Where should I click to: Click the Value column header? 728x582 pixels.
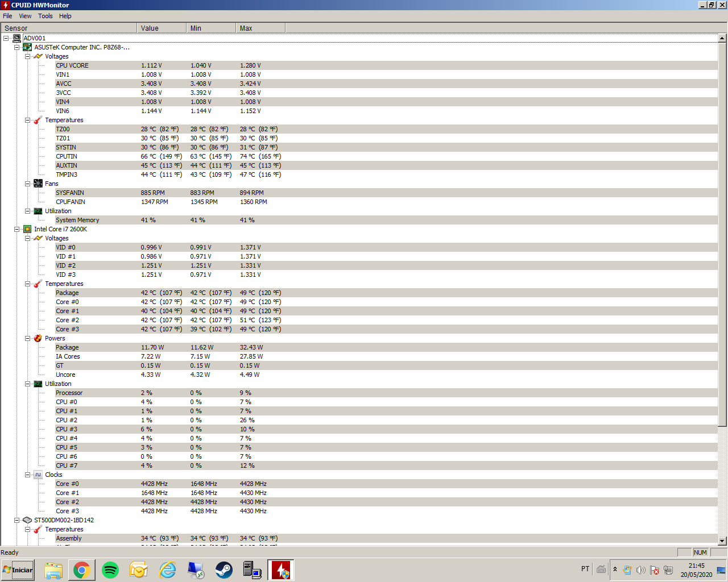pos(162,28)
